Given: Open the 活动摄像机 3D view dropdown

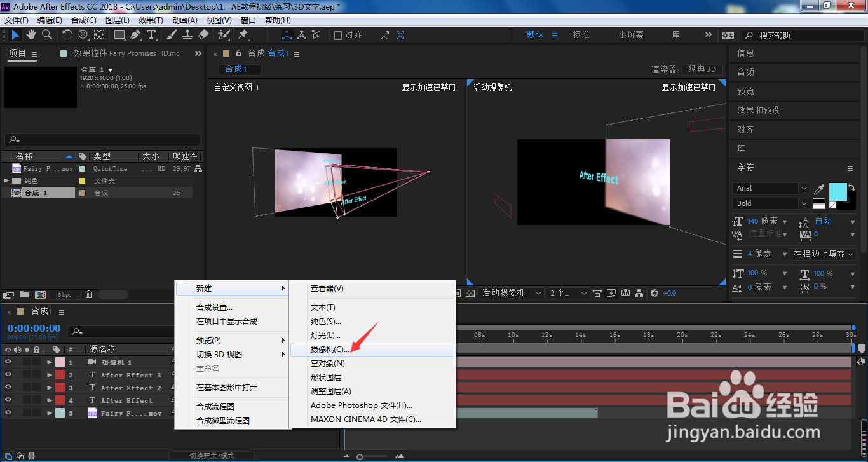Looking at the screenshot, I should pyautogui.click(x=512, y=293).
